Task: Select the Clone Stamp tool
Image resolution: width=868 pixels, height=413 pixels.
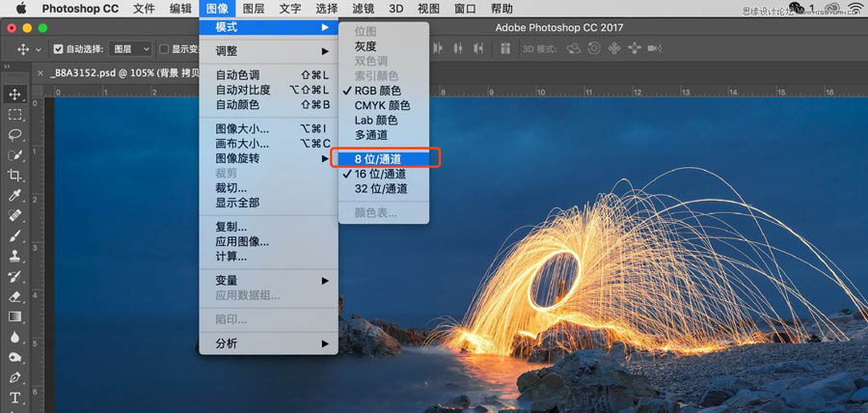Action: (x=14, y=256)
